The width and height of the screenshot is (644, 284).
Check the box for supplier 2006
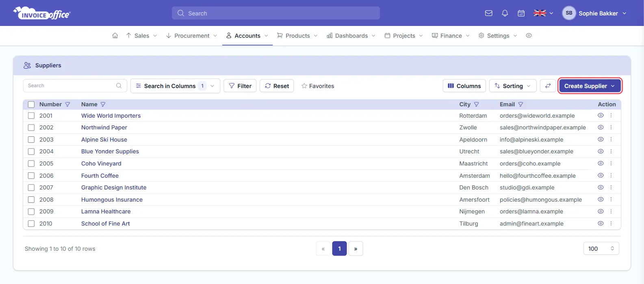[x=31, y=176]
